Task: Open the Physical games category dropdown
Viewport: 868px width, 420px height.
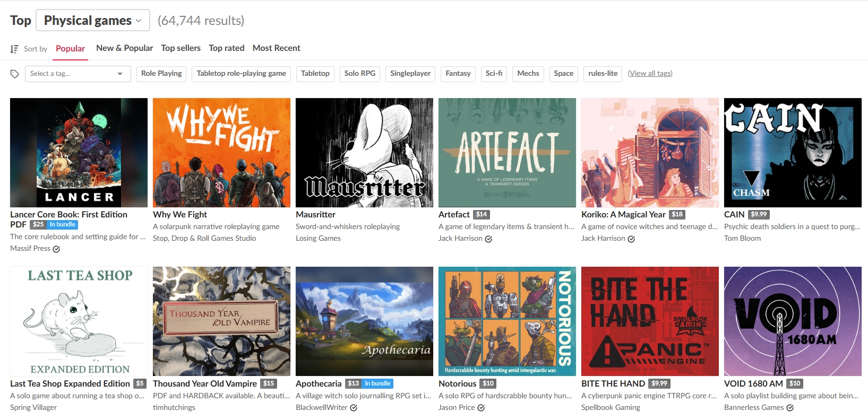Action: [x=93, y=21]
